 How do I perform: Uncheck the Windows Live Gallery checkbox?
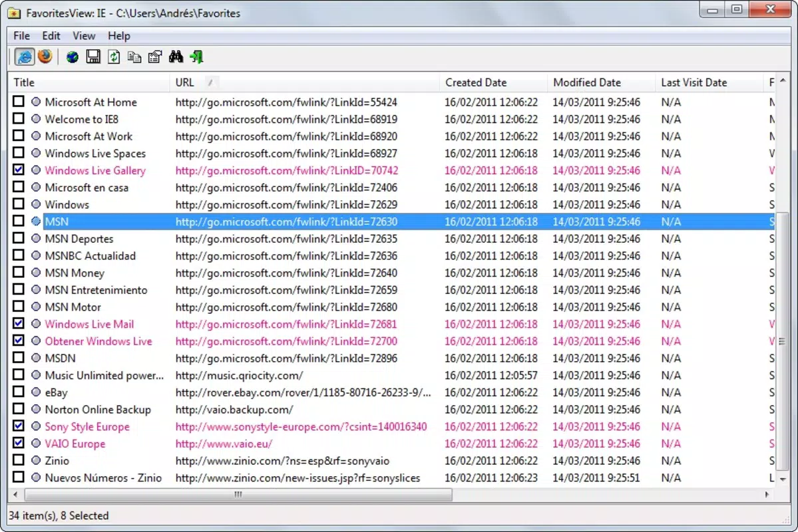(19, 170)
